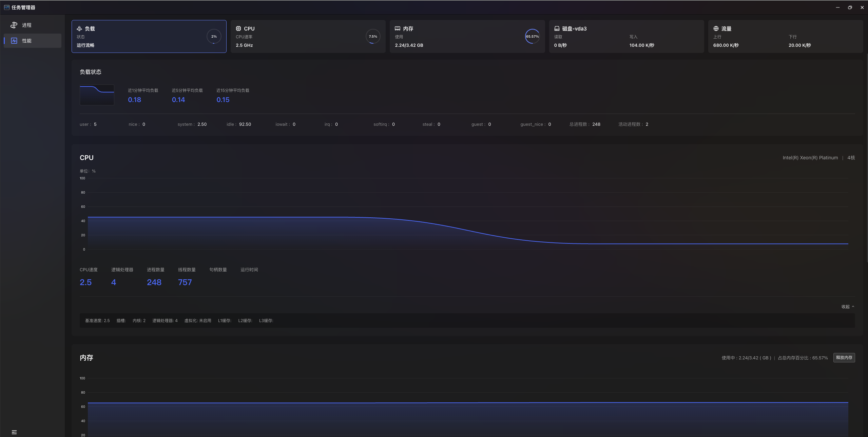Click the 负载 card icon
This screenshot has height=437, width=868.
[79, 29]
